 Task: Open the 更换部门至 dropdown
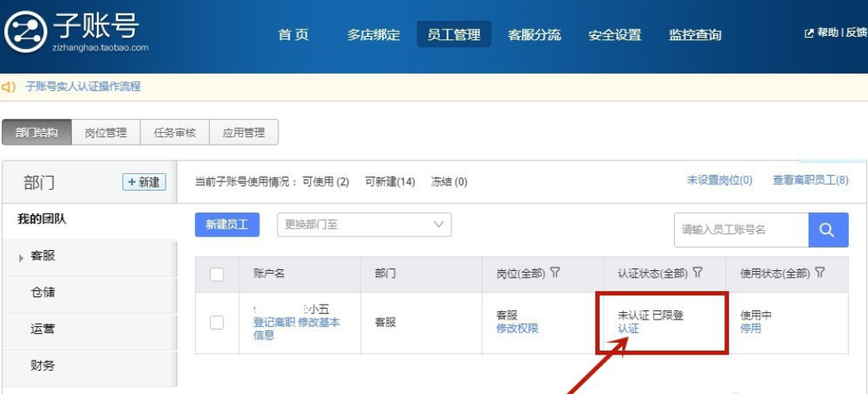click(365, 224)
